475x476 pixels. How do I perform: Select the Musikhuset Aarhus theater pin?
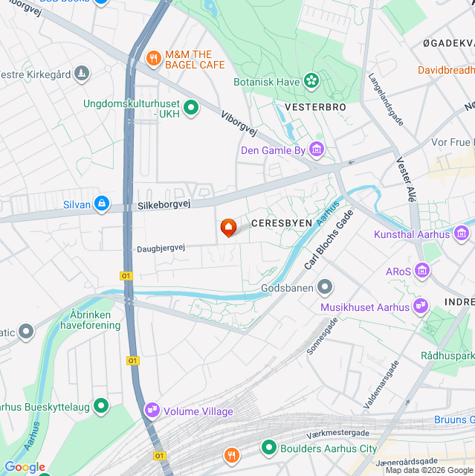(x=421, y=306)
